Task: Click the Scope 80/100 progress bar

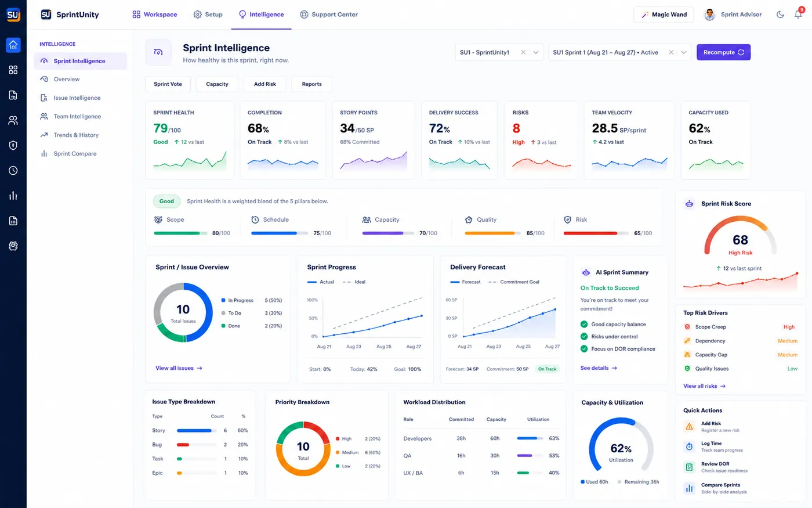Action: pyautogui.click(x=180, y=233)
